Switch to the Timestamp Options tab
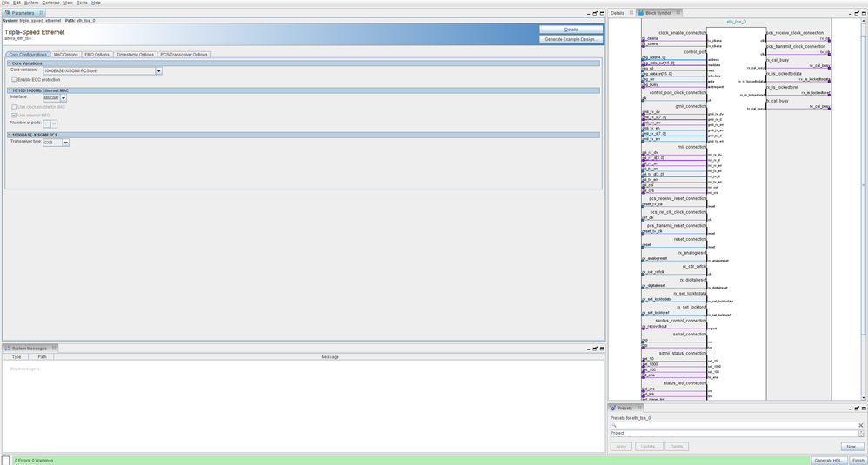Image resolution: width=868 pixels, height=465 pixels. (x=135, y=55)
